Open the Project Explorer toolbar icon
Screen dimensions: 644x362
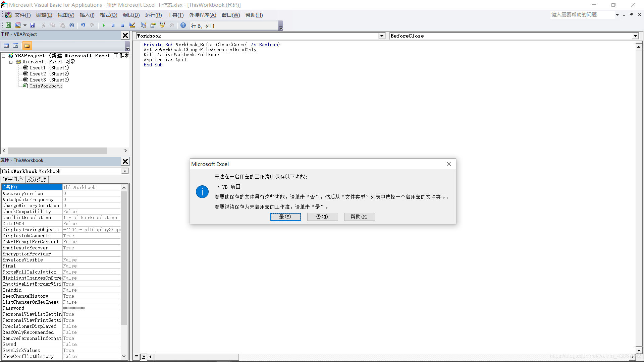(144, 25)
